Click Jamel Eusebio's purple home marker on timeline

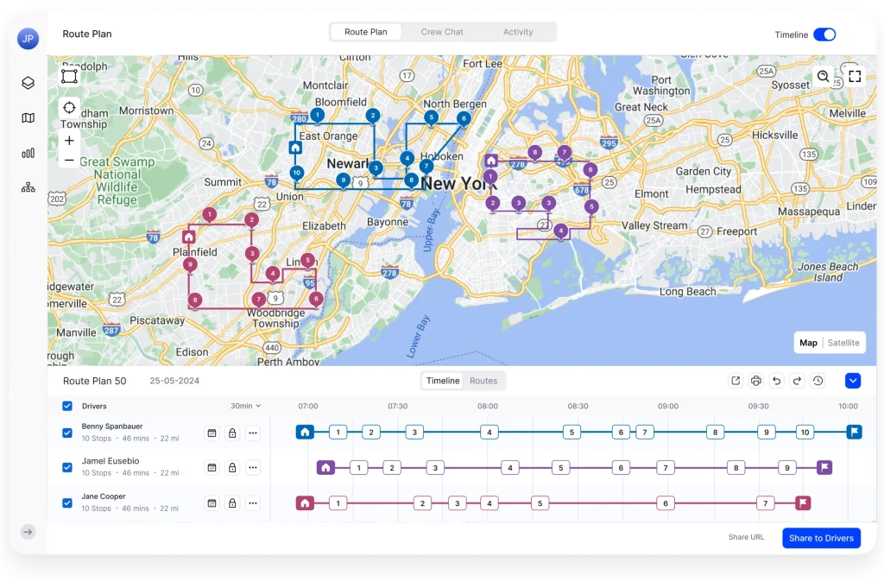coord(325,467)
